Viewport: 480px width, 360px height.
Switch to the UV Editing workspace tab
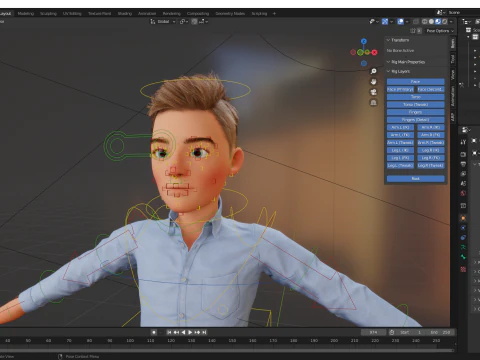click(x=72, y=14)
